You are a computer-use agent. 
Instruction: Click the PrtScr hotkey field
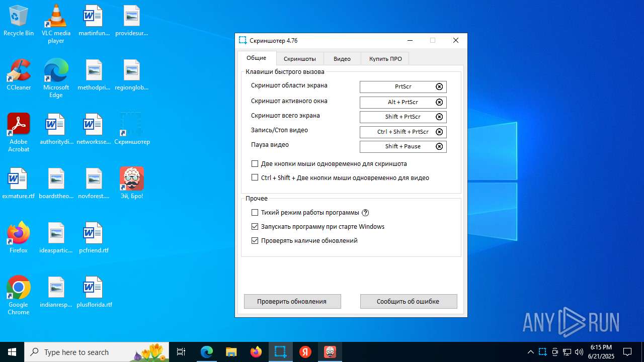[x=403, y=86]
